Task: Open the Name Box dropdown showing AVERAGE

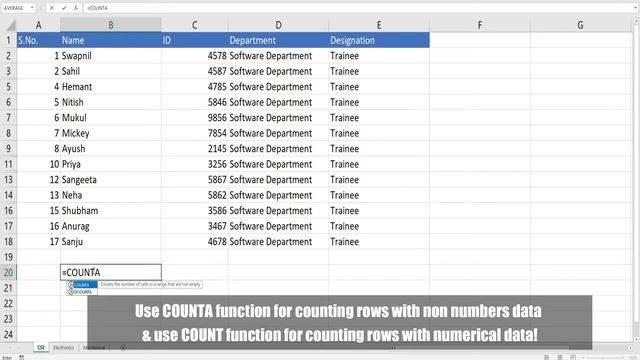Action: [32, 8]
